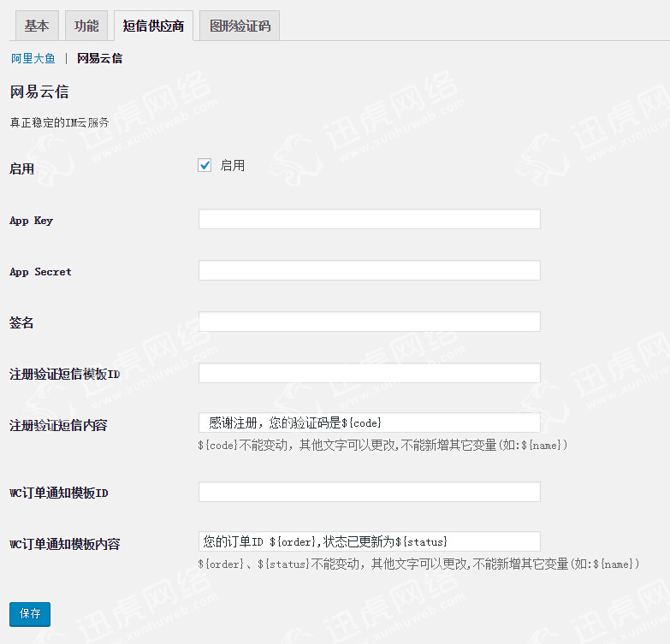The width and height of the screenshot is (670, 644).
Task: Click the 保存 button
Action: [30, 614]
